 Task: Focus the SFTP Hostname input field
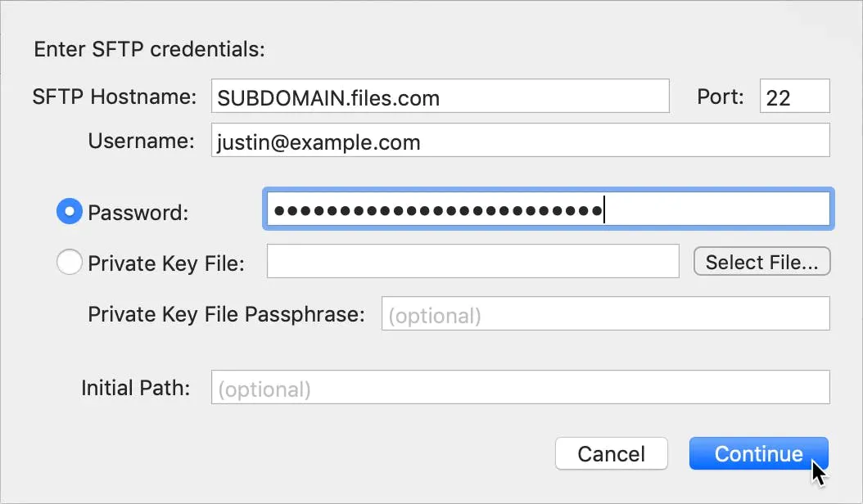[x=441, y=97]
